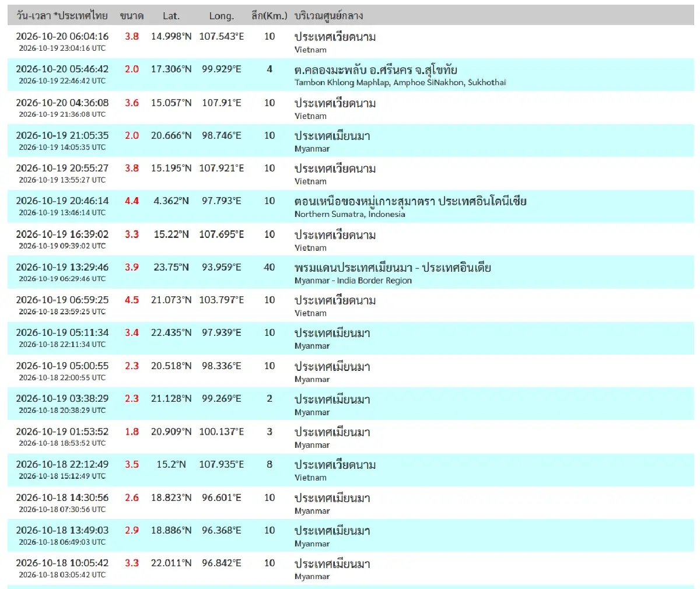Click the 2026-10-19 13:29:46 timestamp
This screenshot has height=589, width=700.
62,267
